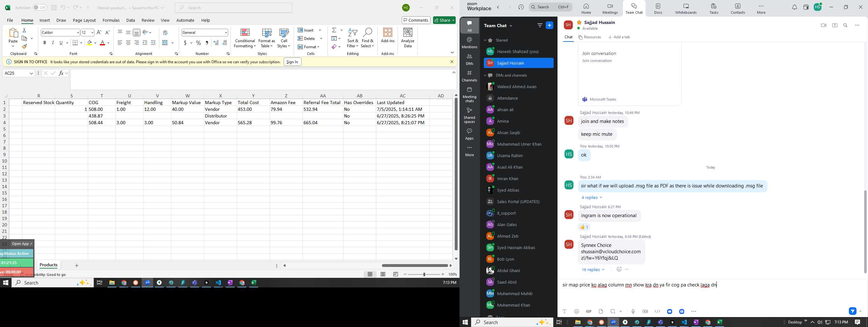This screenshot has width=868, height=327.
Task: Expand the 4 replies thread
Action: click(591, 198)
